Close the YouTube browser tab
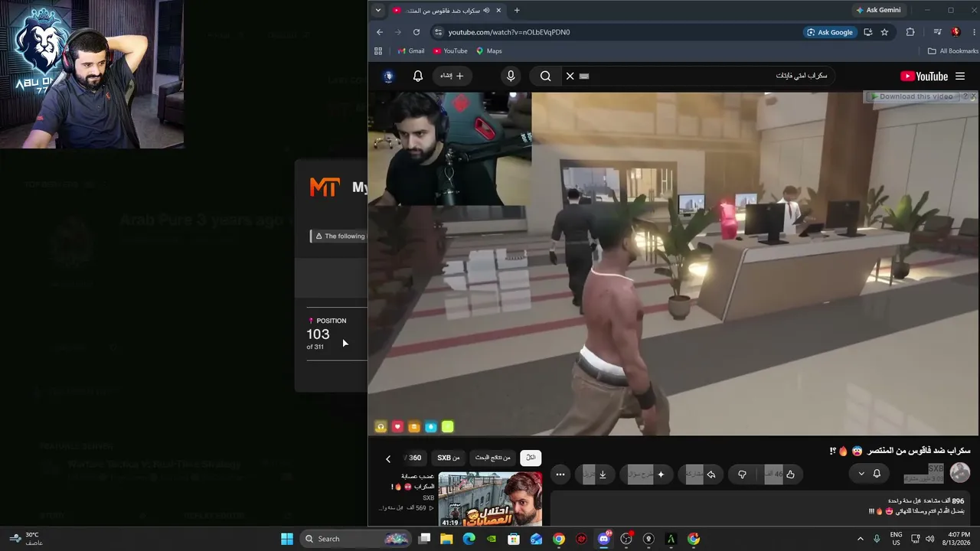This screenshot has width=980, height=551. coord(498,10)
